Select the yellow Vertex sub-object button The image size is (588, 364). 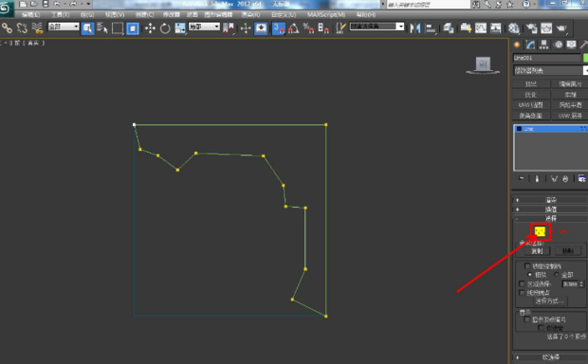[x=540, y=232]
